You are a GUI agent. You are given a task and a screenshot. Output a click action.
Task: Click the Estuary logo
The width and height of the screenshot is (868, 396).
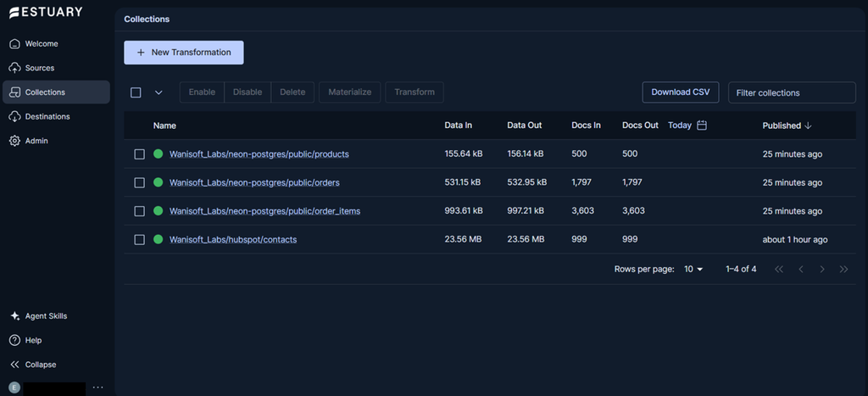pos(46,12)
